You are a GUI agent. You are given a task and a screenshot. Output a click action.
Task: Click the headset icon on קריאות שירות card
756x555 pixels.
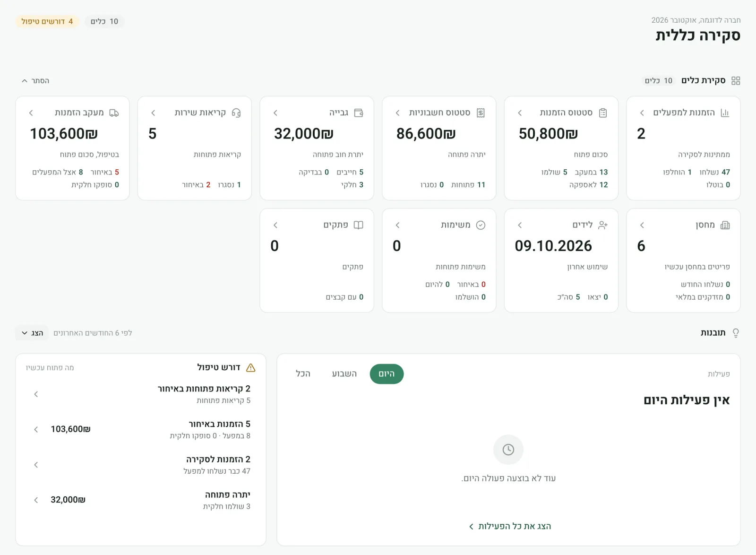[x=236, y=113]
